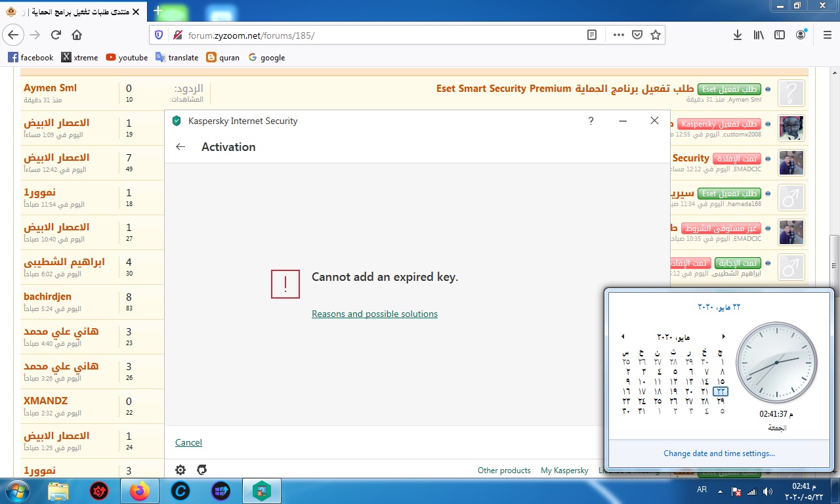Screen dimensions: 840x504
Task: Click Reasons and possible solutions link
Action: click(x=375, y=314)
